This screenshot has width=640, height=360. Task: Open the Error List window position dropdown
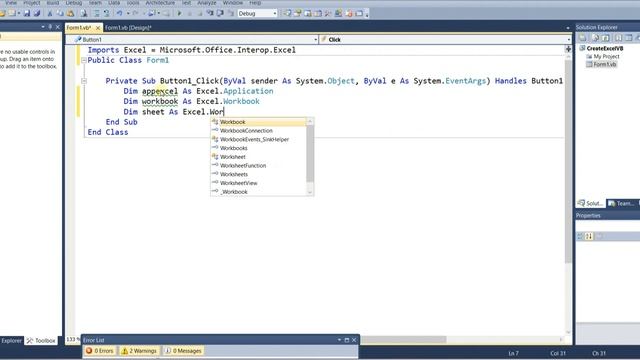[x=339, y=340]
